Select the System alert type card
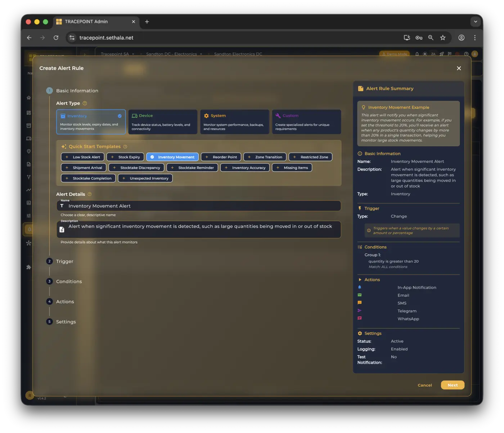 (x=234, y=122)
